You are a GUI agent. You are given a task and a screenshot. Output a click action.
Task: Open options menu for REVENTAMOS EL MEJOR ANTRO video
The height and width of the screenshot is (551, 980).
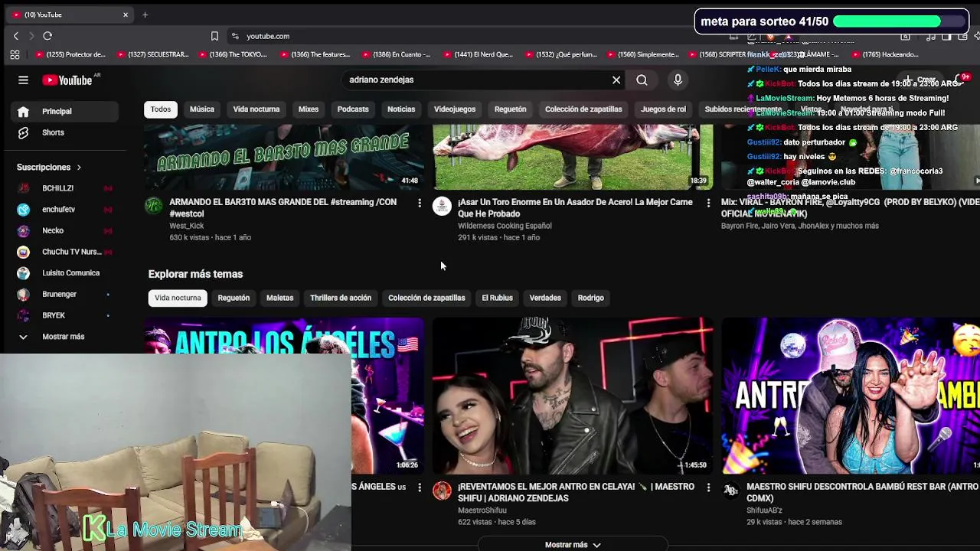click(x=707, y=487)
